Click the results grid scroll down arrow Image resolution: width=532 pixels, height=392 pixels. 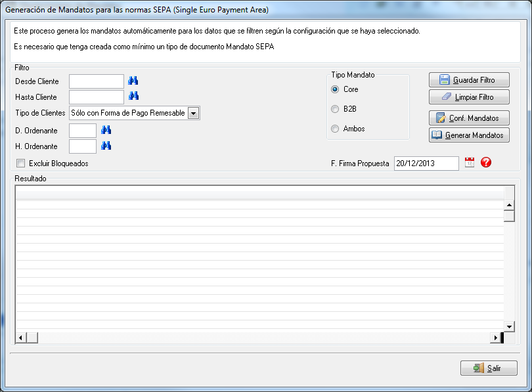(x=509, y=327)
